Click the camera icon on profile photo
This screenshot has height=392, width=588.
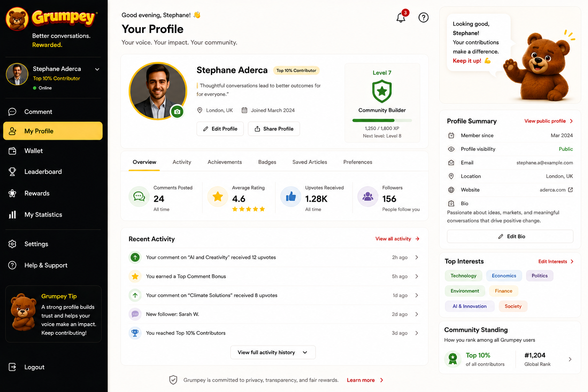(177, 112)
